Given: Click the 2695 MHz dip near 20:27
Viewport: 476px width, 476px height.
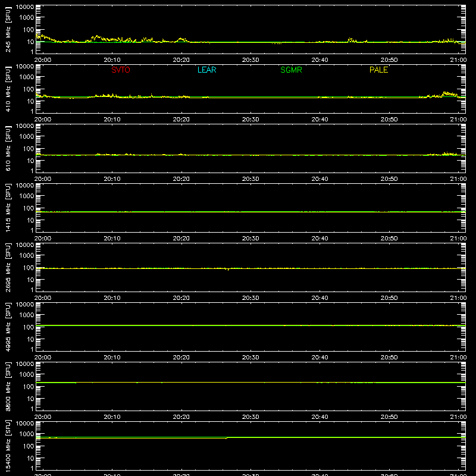Looking at the screenshot, I should click(x=228, y=270).
